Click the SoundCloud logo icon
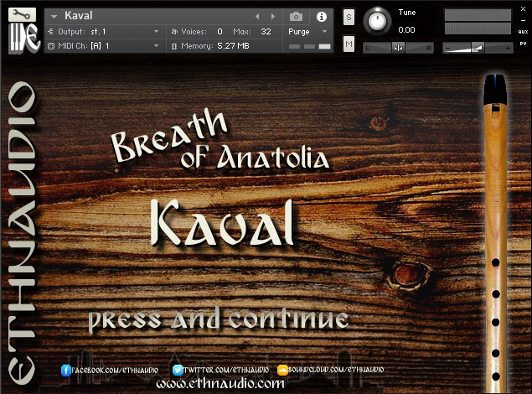 (x=282, y=370)
